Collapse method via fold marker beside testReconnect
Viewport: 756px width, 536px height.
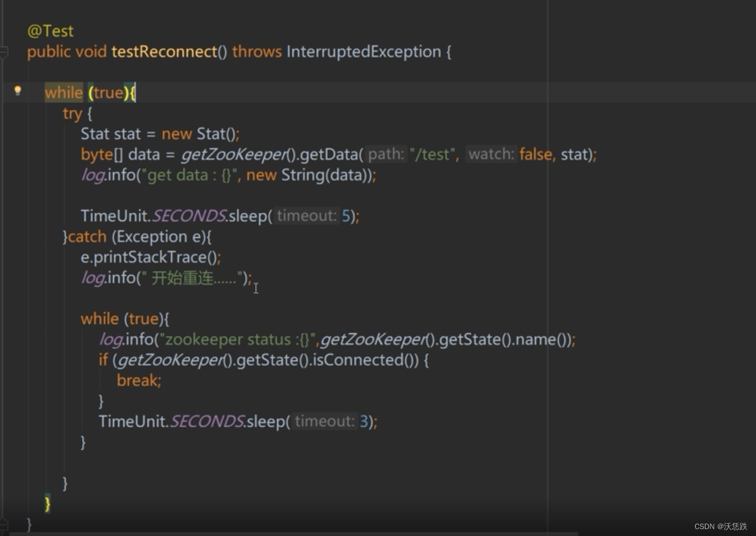(4, 52)
